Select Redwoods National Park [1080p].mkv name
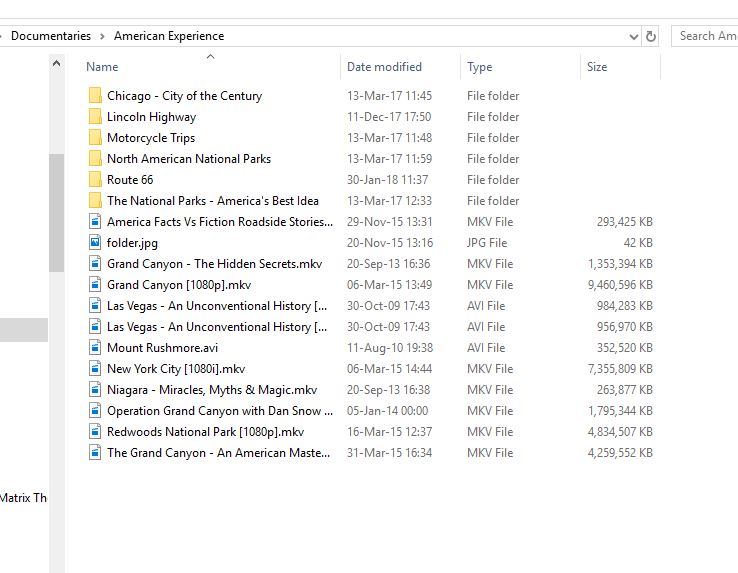738x573 pixels. click(206, 432)
